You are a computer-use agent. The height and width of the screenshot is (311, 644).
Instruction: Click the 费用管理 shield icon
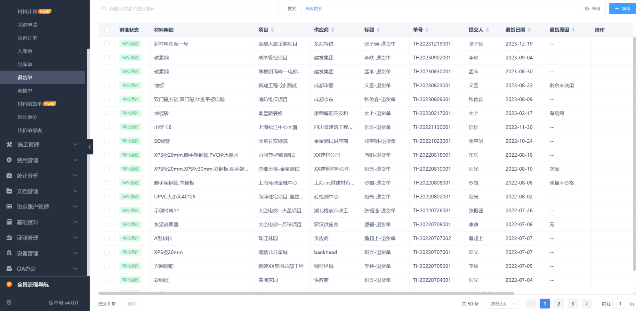[9, 160]
